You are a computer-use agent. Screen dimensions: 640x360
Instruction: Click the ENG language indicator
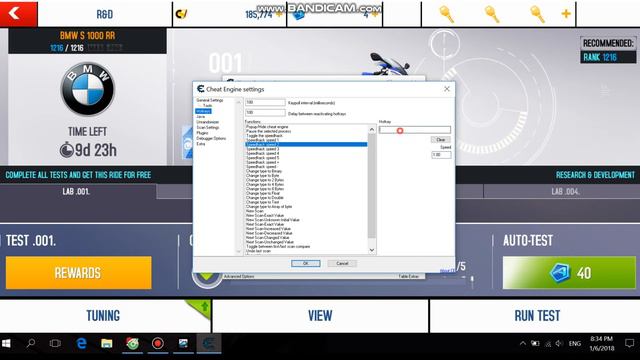(x=575, y=343)
